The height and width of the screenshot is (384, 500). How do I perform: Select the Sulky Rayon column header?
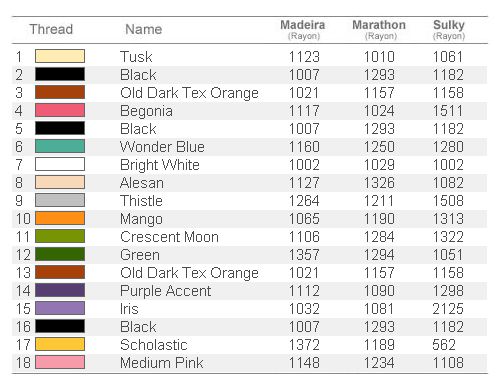point(449,30)
